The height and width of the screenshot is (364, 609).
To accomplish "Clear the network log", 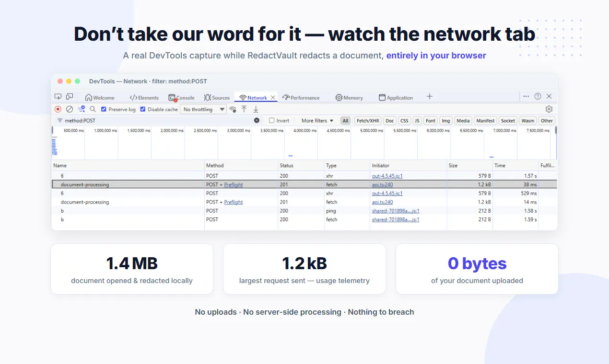I will tap(70, 109).
